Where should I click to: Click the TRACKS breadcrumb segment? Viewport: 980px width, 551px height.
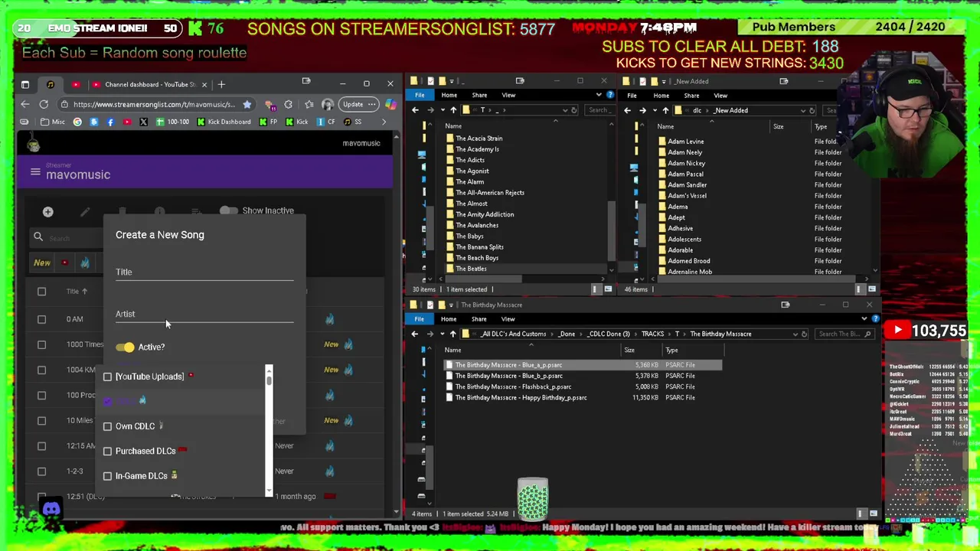click(652, 334)
